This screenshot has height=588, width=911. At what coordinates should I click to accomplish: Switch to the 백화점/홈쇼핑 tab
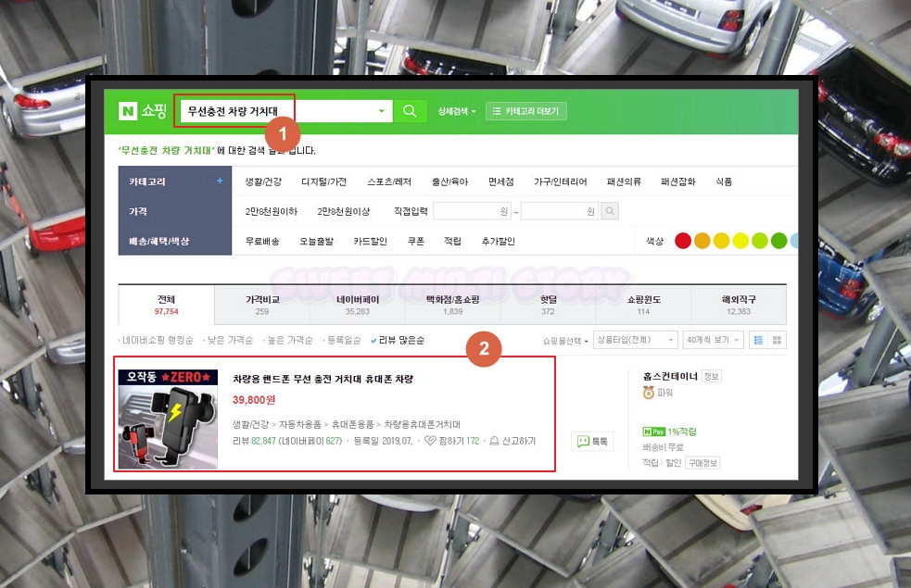pyautogui.click(x=452, y=305)
